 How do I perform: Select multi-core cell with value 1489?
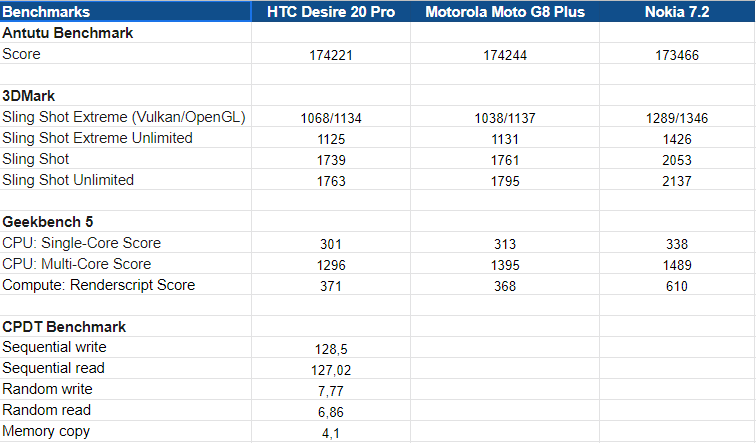coord(677,264)
